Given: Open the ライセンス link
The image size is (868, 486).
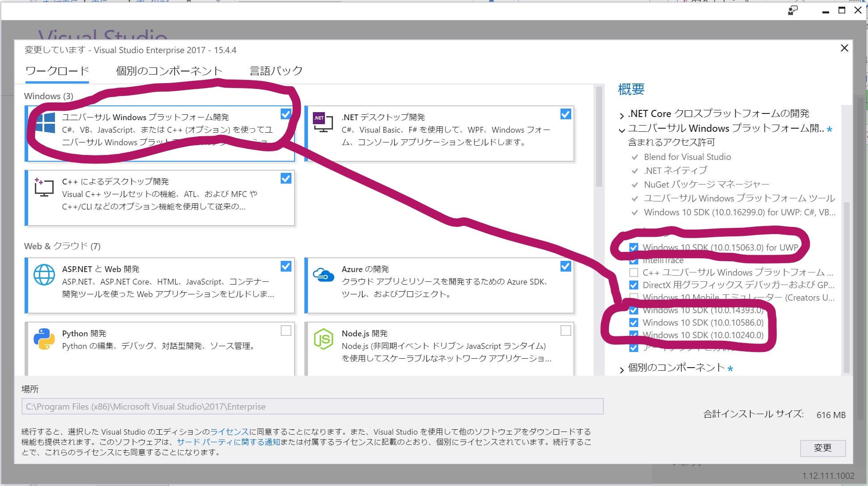Looking at the screenshot, I should pyautogui.click(x=229, y=432).
